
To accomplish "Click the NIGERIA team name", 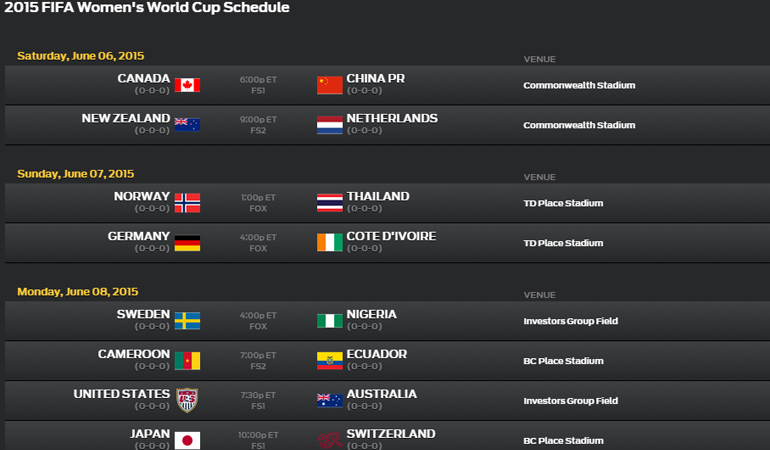I will click(x=371, y=314).
